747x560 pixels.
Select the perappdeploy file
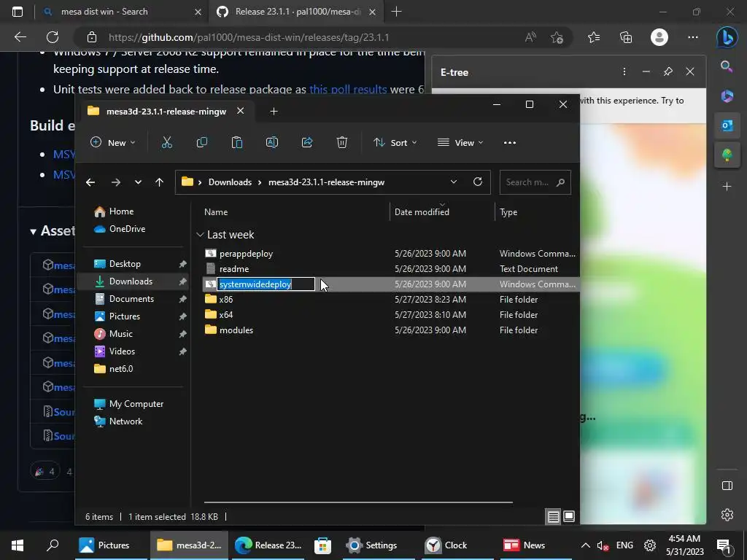click(246, 254)
